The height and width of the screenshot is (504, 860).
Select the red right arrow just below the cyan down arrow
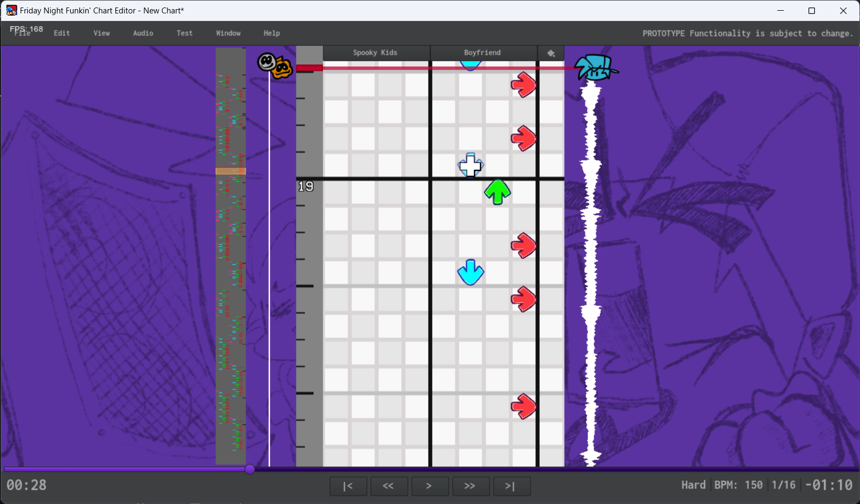point(524,299)
